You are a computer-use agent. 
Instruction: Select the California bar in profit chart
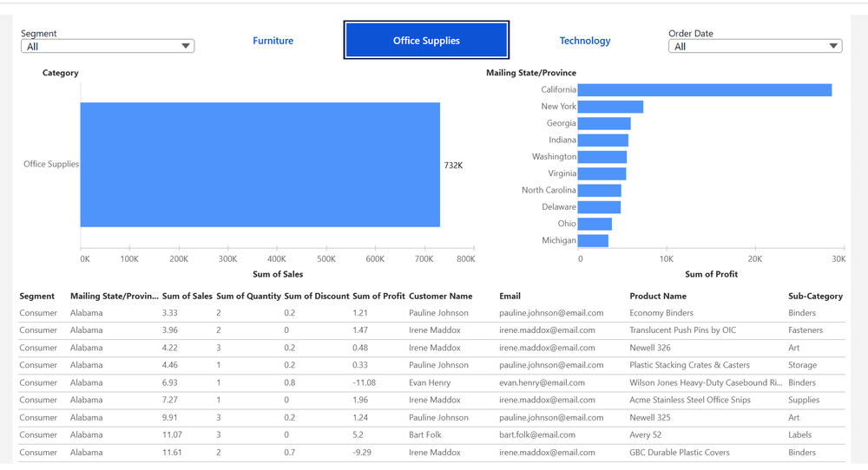pyautogui.click(x=704, y=90)
